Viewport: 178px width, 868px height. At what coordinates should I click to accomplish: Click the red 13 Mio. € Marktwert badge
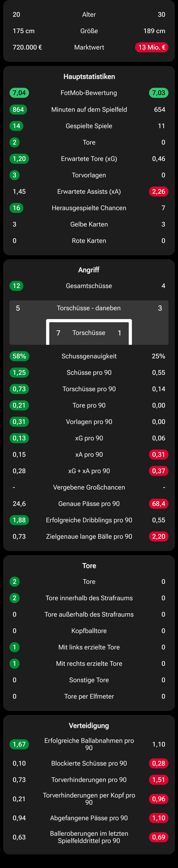152,47
